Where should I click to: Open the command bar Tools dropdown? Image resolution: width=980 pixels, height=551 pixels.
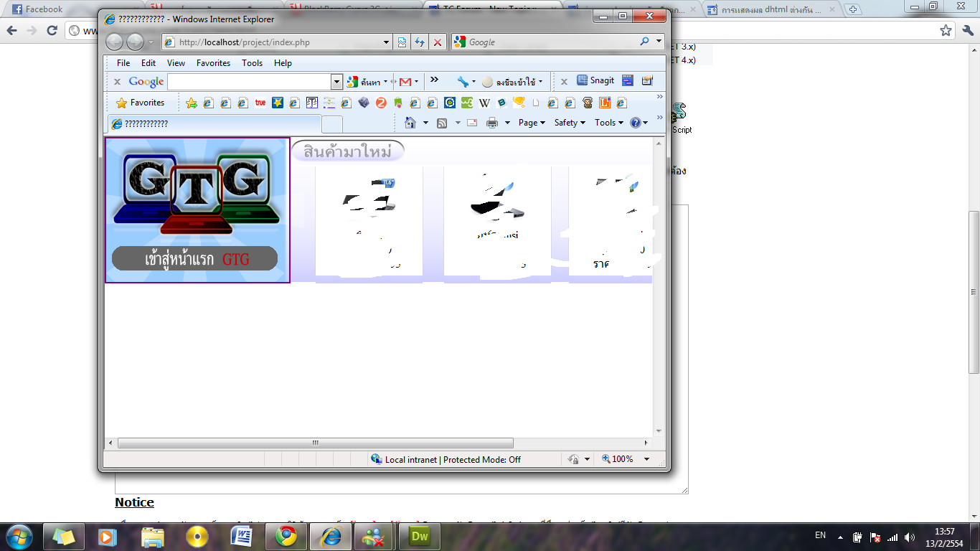(x=608, y=123)
